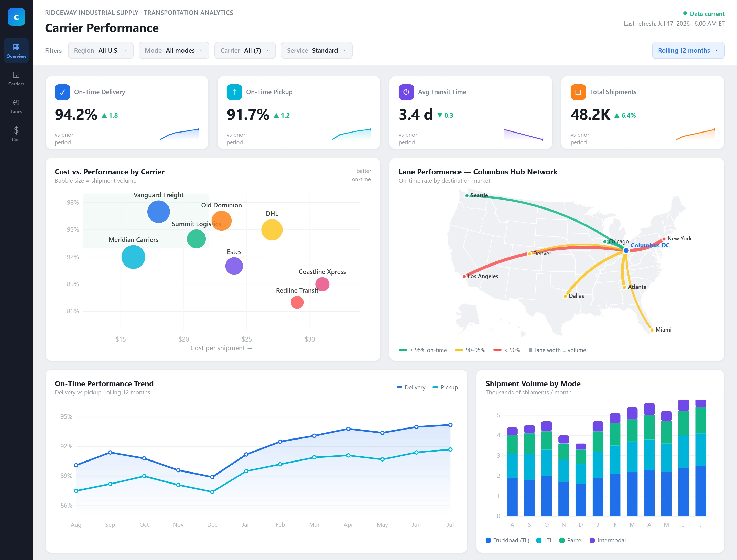
Task: Click the 94.2% On-Time Delivery value
Action: (x=76, y=115)
